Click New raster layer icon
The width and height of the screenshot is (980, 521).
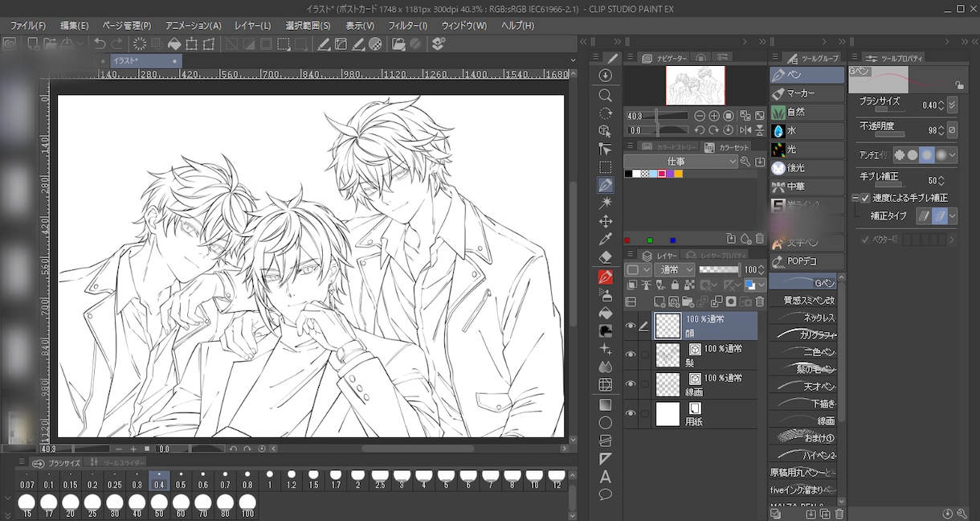coord(659,302)
